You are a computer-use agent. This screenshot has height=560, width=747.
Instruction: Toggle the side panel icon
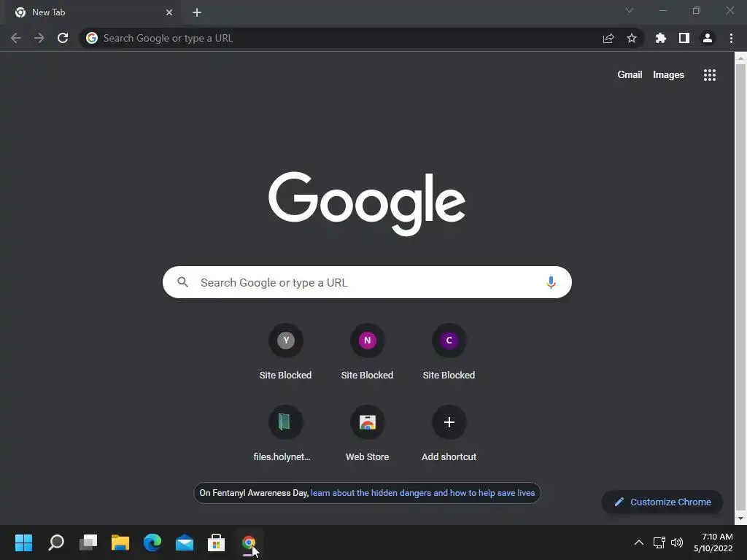tap(684, 38)
